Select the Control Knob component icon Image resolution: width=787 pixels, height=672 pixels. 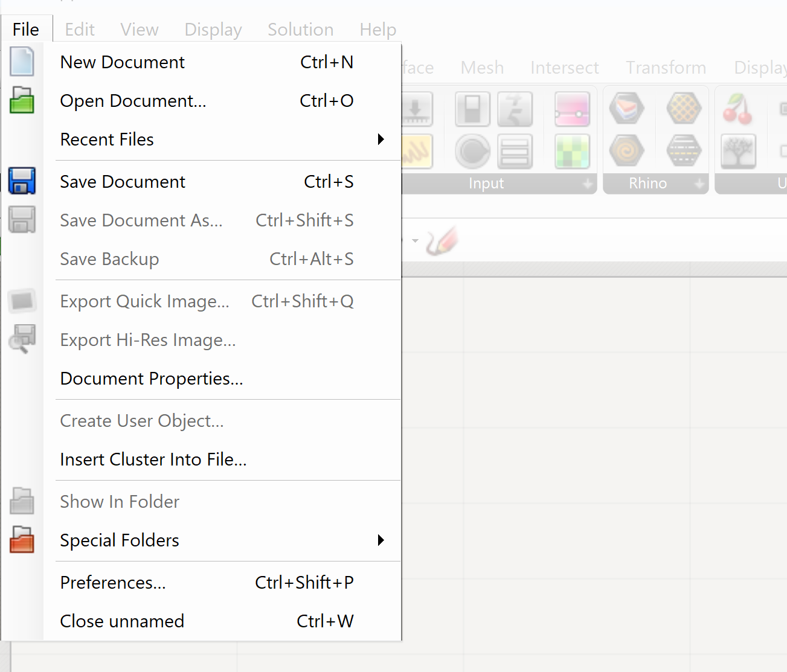472,151
